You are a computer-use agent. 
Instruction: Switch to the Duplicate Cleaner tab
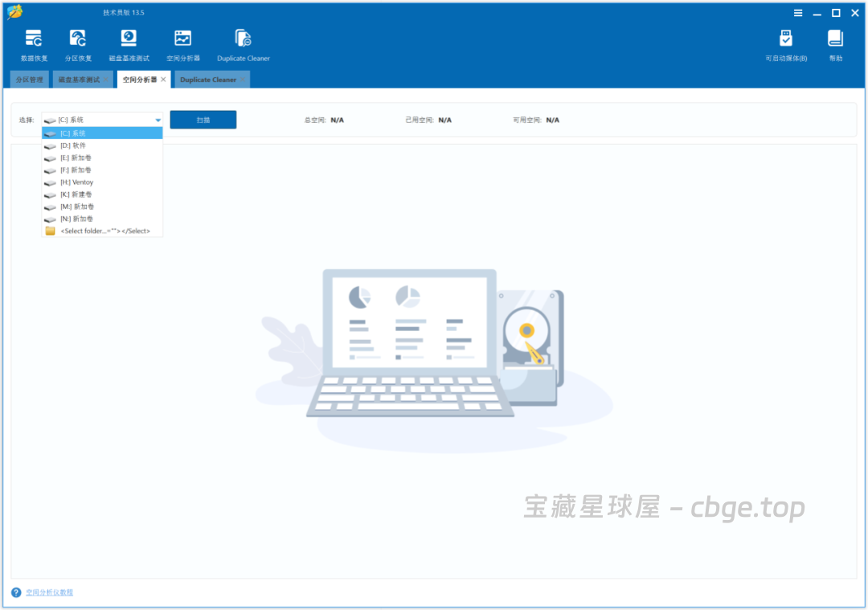click(207, 79)
